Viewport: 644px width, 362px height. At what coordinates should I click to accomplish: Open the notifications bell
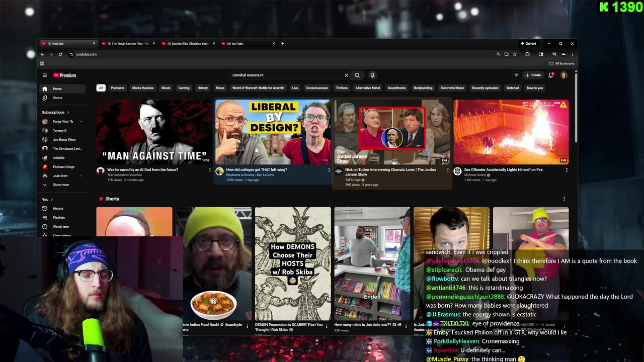coord(551,75)
